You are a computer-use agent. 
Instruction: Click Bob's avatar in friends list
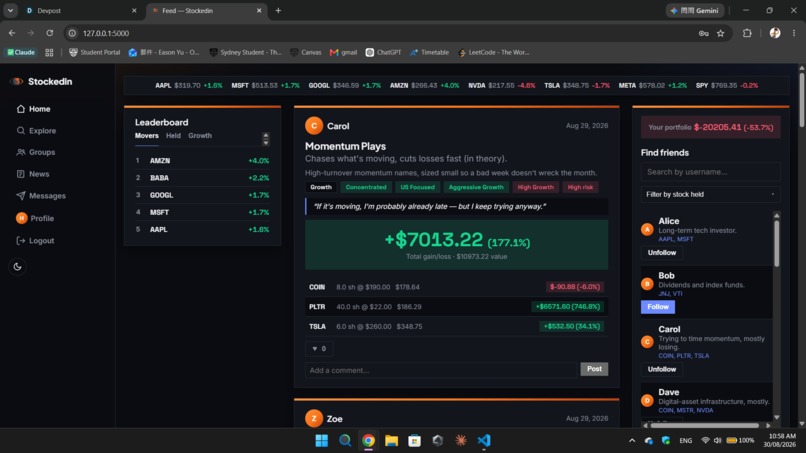[647, 284]
